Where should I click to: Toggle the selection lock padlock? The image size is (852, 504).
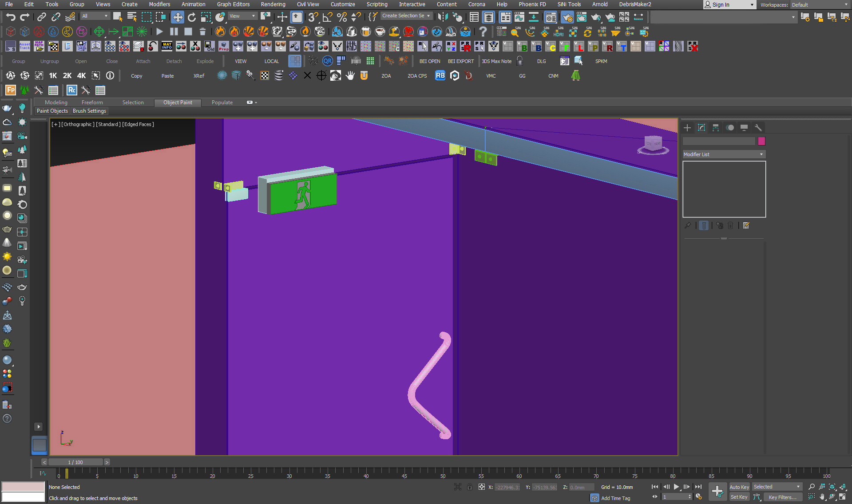(469, 487)
